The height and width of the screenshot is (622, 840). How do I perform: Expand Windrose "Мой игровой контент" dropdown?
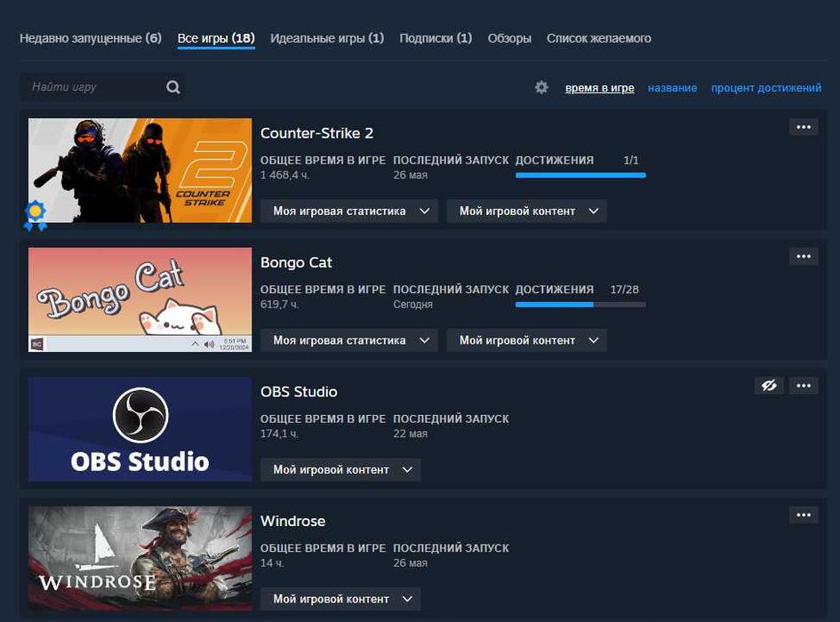(340, 599)
